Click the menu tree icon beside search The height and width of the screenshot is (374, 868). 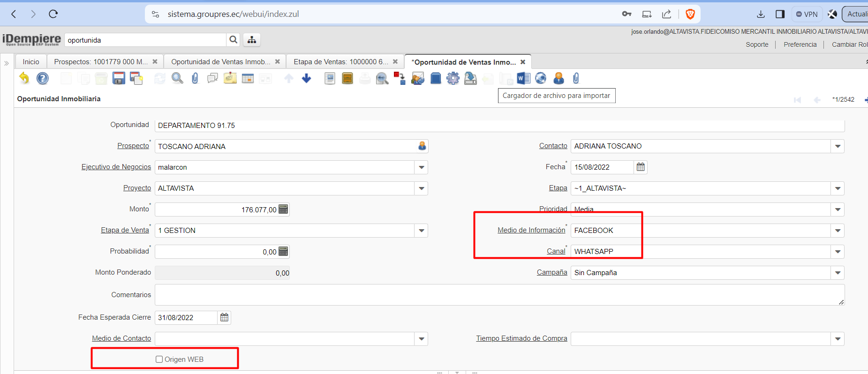coord(252,40)
